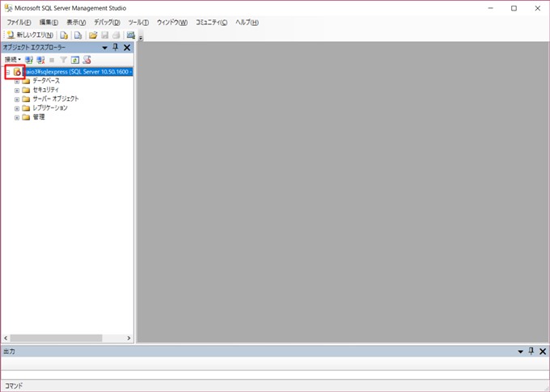Expand the データベース folder

pos(17,82)
